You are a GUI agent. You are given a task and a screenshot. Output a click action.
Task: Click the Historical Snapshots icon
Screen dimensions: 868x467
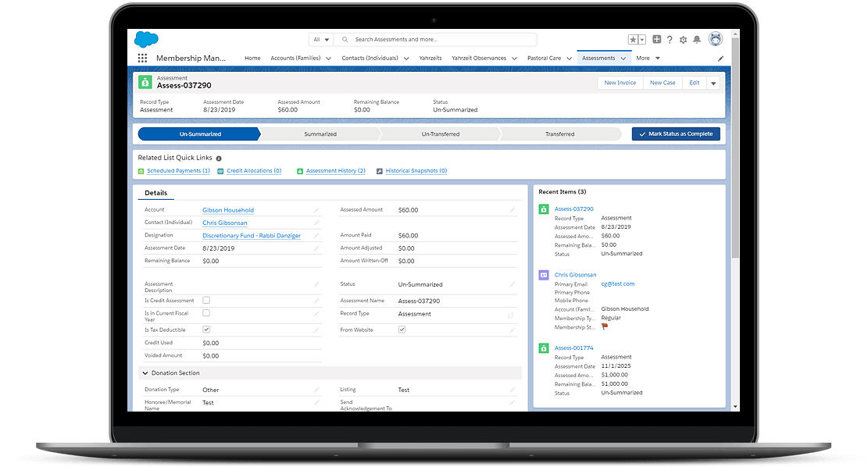click(x=379, y=172)
